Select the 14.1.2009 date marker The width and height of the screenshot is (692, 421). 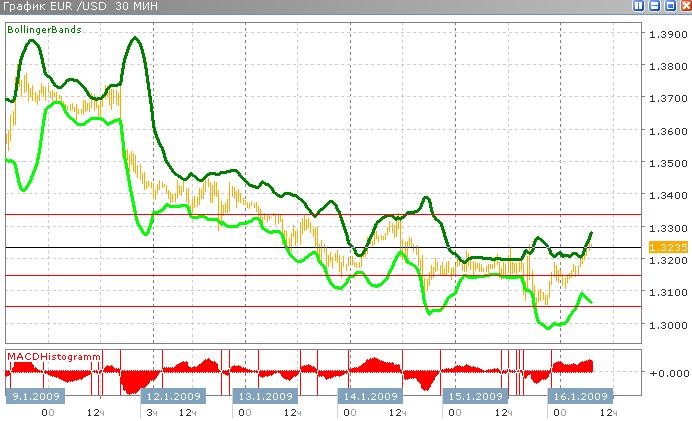[x=366, y=395]
